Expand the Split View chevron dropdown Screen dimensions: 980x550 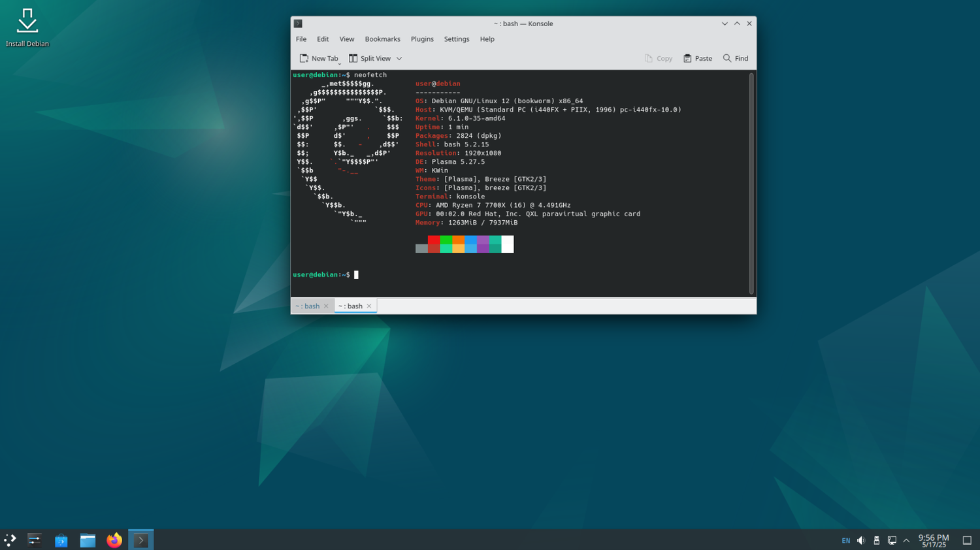coord(399,58)
